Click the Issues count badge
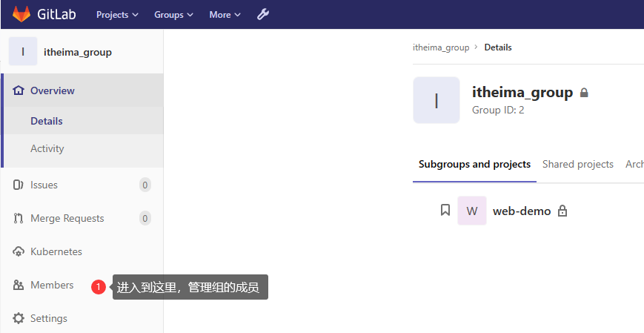644x333 pixels. click(x=145, y=185)
